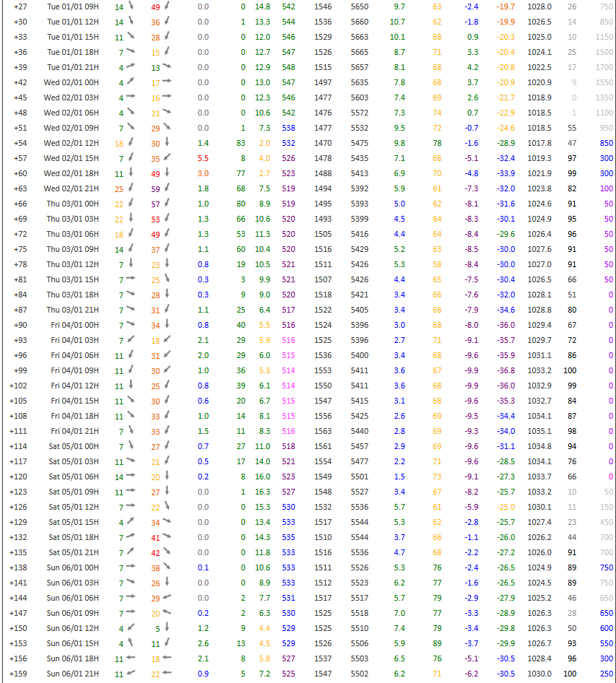The height and width of the screenshot is (683, 616).
Task: Select the +102 forecast hour cell
Action: pos(19,386)
